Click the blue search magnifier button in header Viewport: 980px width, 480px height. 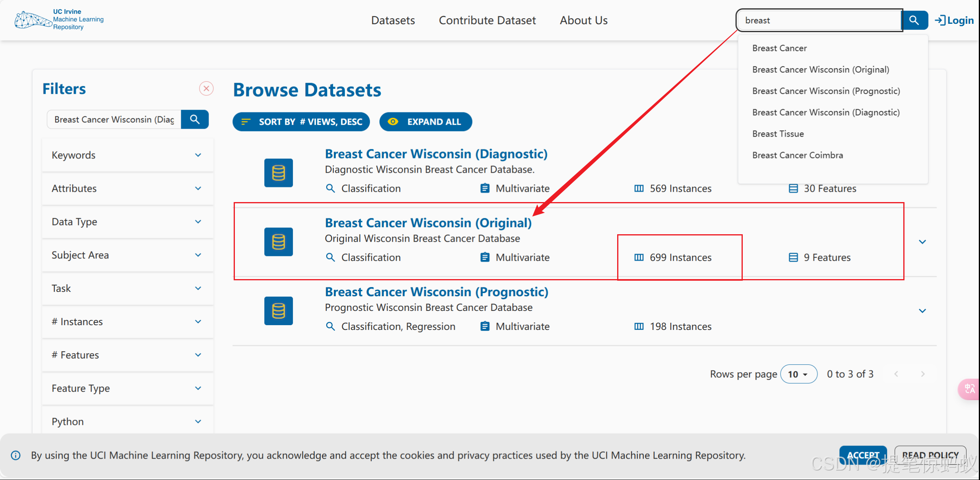[914, 20]
